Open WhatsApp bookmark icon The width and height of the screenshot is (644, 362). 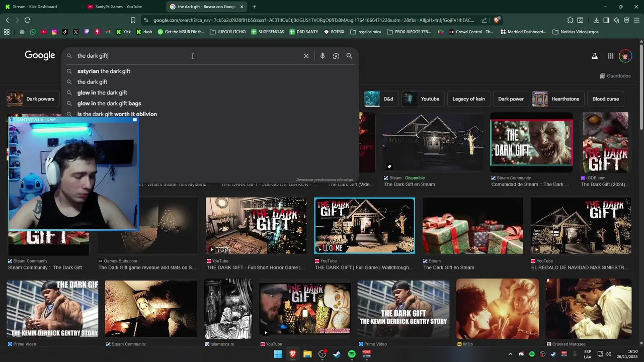point(33,32)
